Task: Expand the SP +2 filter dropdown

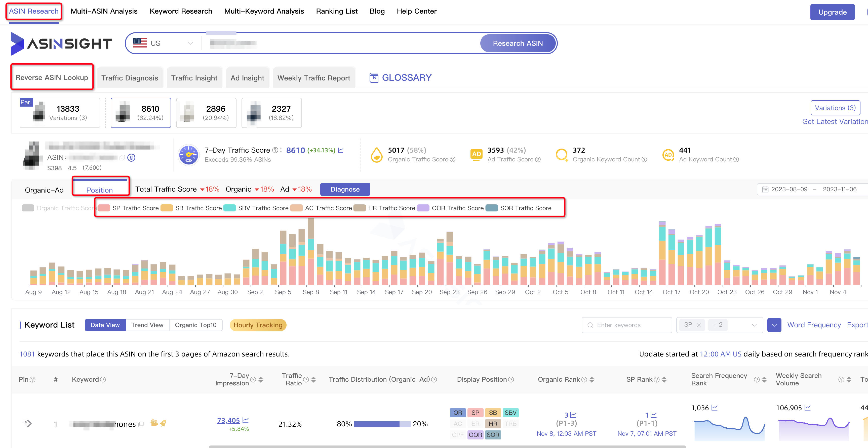Action: click(754, 325)
